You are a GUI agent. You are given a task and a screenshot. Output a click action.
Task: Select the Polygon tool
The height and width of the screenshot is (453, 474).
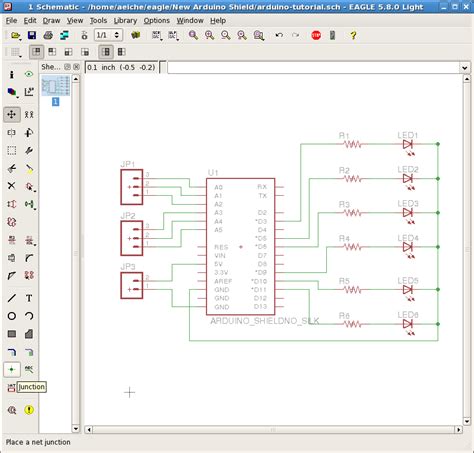coord(29,334)
